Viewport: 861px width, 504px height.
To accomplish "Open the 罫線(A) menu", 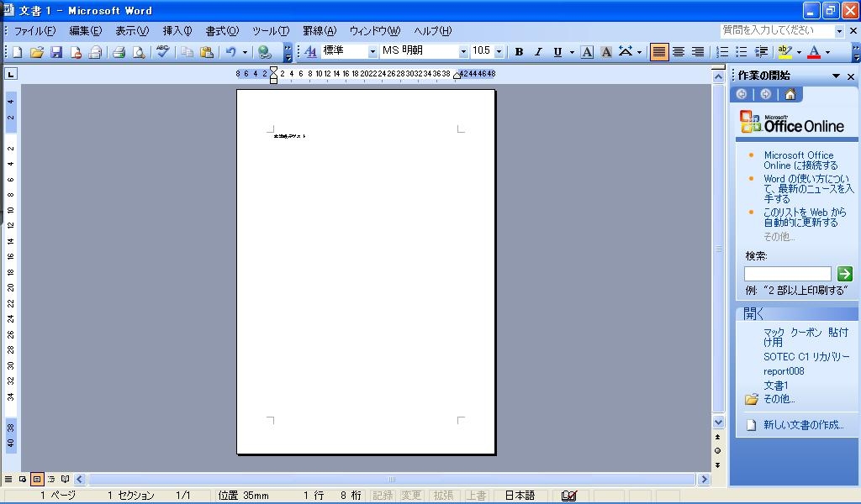I will tap(320, 31).
